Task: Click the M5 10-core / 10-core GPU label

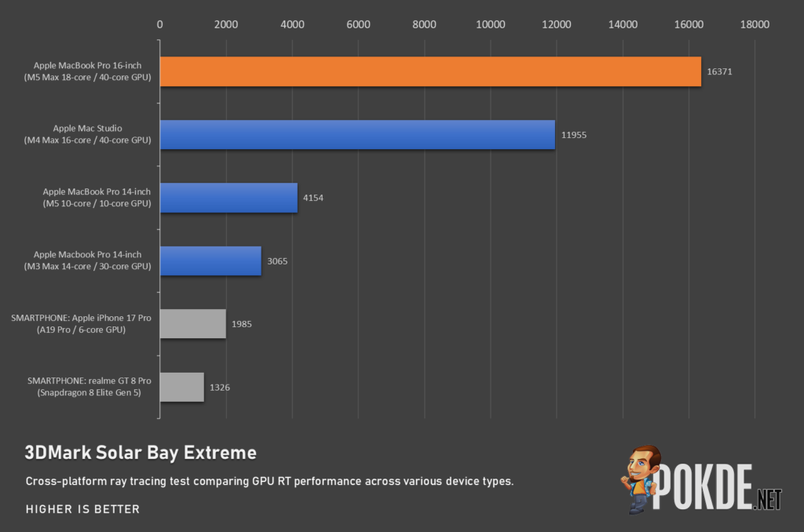Action: pyautogui.click(x=97, y=203)
